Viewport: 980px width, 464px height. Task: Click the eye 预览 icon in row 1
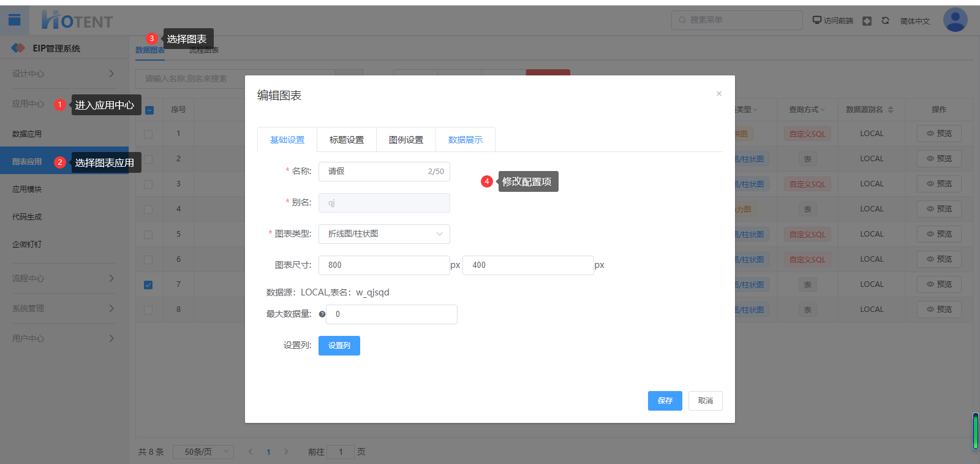tap(930, 134)
